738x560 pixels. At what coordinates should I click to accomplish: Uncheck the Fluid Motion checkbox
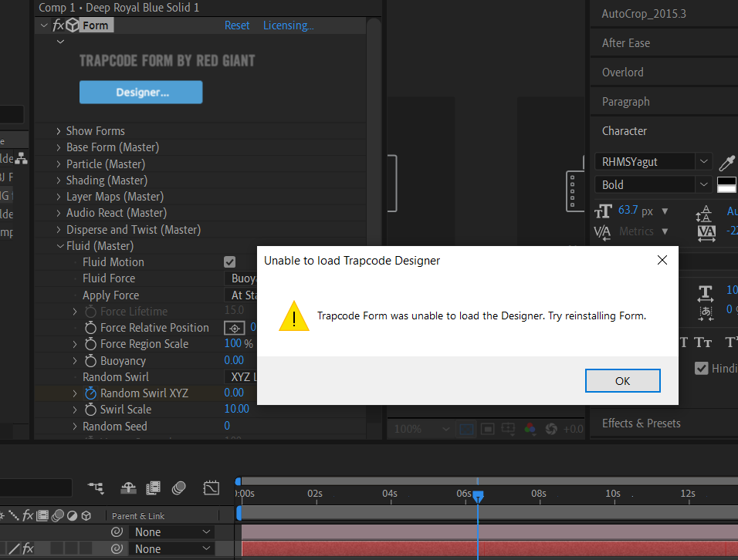pos(229,262)
